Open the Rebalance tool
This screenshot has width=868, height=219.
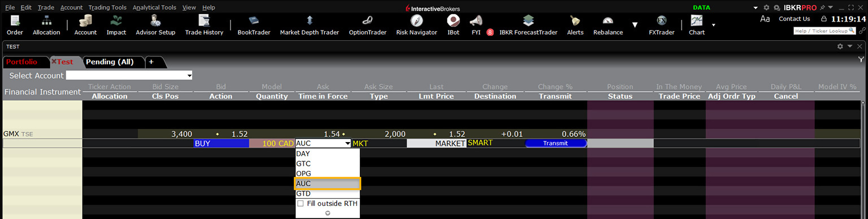(608, 25)
